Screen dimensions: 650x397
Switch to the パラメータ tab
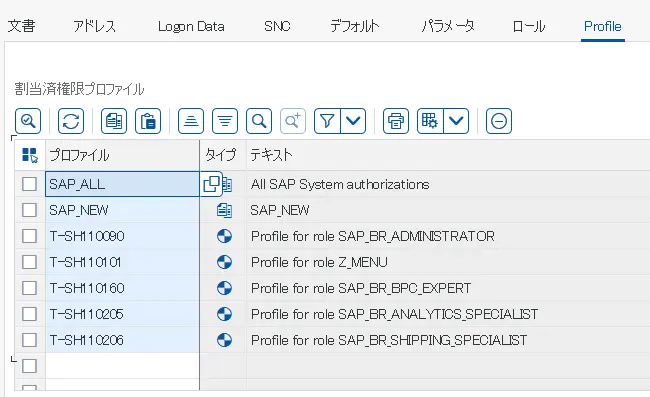pyautogui.click(x=448, y=26)
